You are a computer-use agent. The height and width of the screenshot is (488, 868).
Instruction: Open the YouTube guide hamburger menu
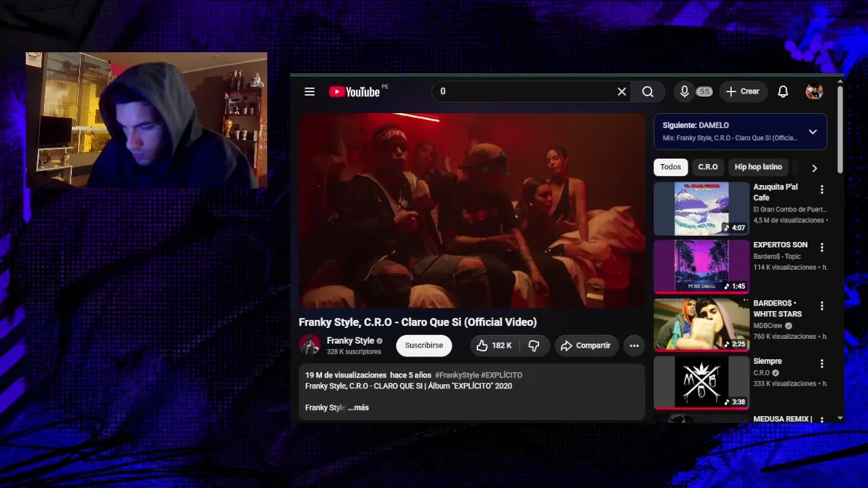click(309, 91)
